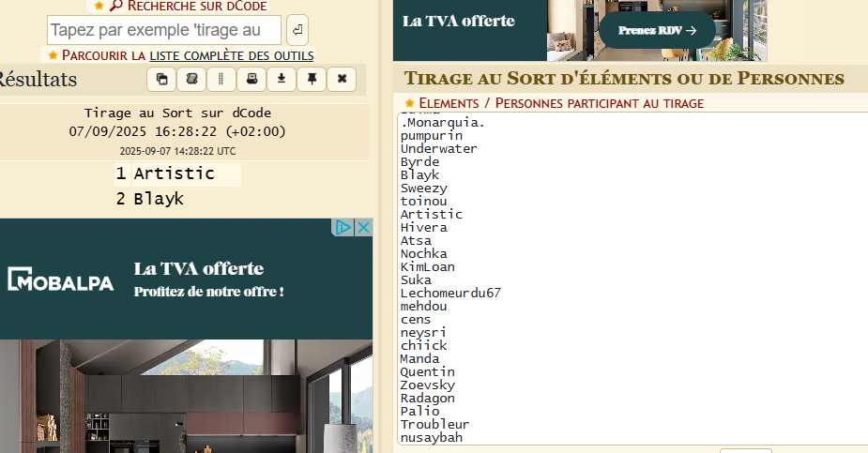Click 'Profitez de notre offre !' ad text
Screen dimensions: 868x453
(208, 292)
